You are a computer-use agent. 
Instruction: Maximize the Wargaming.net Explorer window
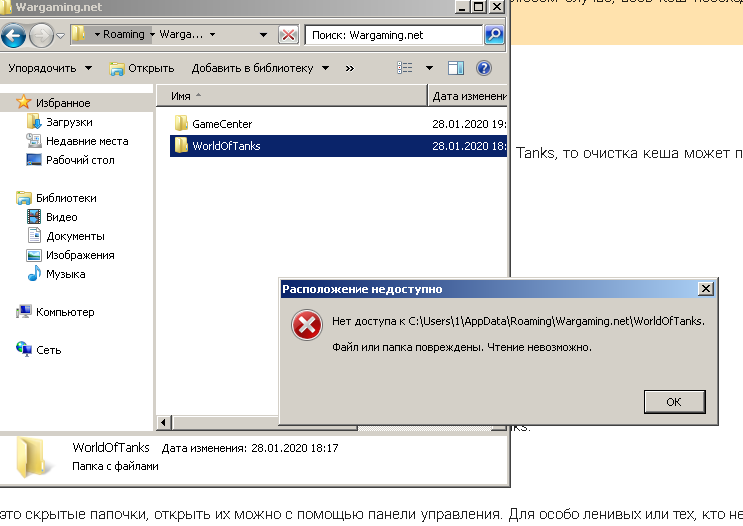[479, 7]
